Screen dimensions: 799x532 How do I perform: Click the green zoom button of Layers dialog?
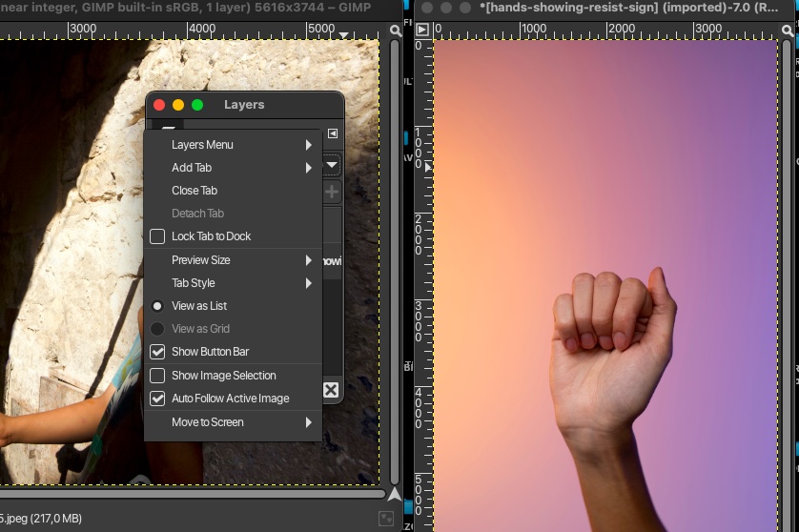[x=197, y=105]
